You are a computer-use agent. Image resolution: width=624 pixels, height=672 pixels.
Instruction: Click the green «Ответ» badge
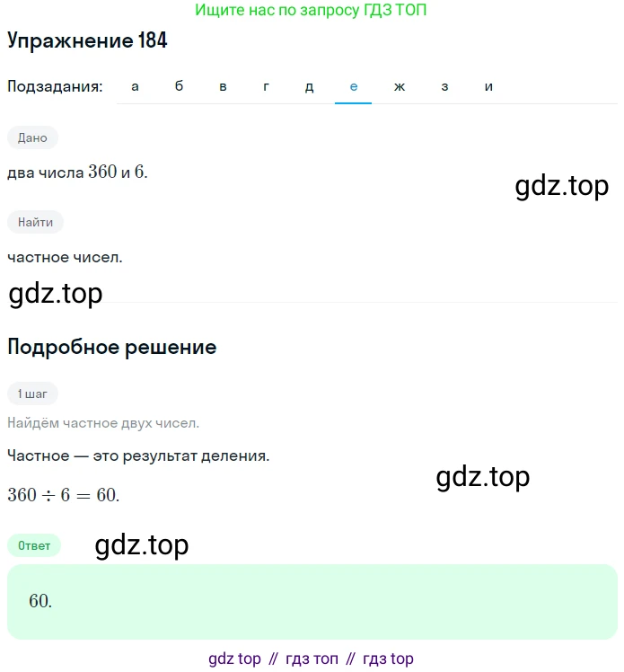click(x=34, y=545)
